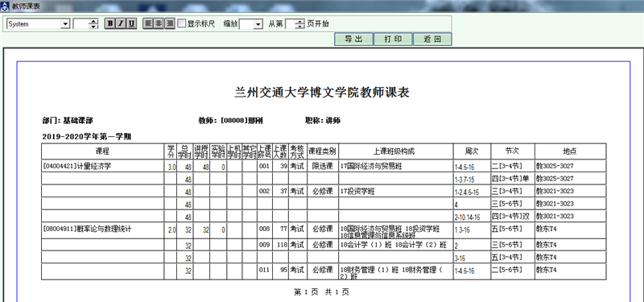Align text left

[x=148, y=24]
